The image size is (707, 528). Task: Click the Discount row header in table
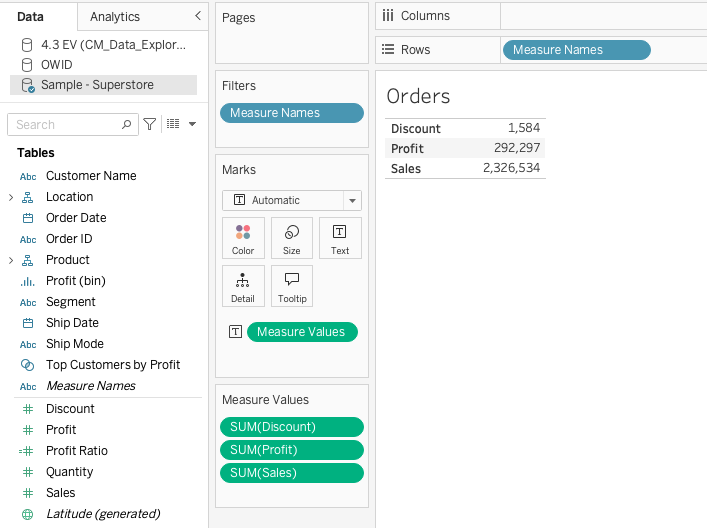click(x=415, y=129)
